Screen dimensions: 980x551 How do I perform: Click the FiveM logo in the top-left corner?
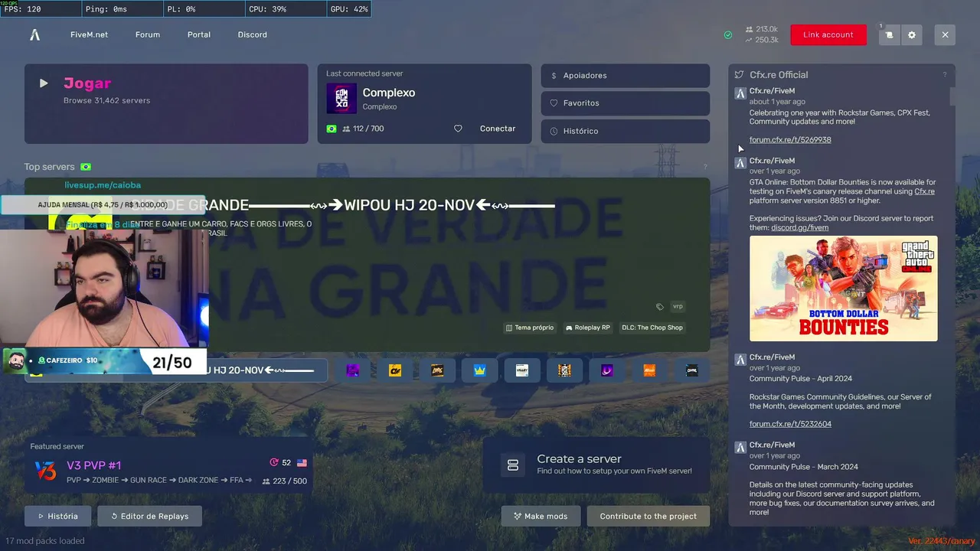(34, 34)
